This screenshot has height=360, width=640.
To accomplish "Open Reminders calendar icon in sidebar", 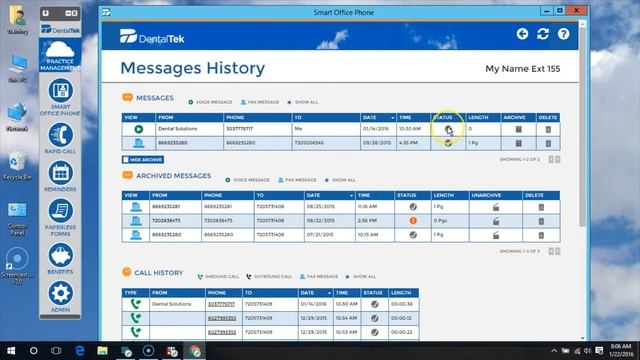I will [x=60, y=176].
